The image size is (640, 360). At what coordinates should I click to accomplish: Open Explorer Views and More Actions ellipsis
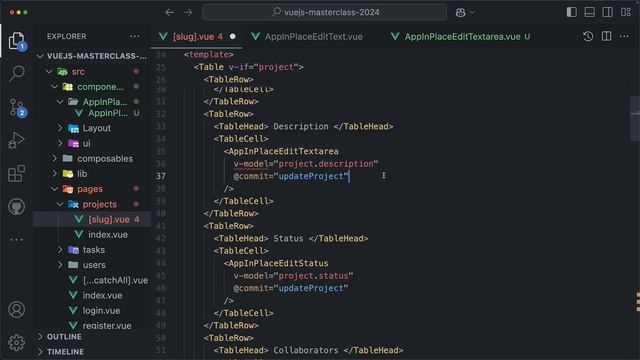tap(135, 36)
